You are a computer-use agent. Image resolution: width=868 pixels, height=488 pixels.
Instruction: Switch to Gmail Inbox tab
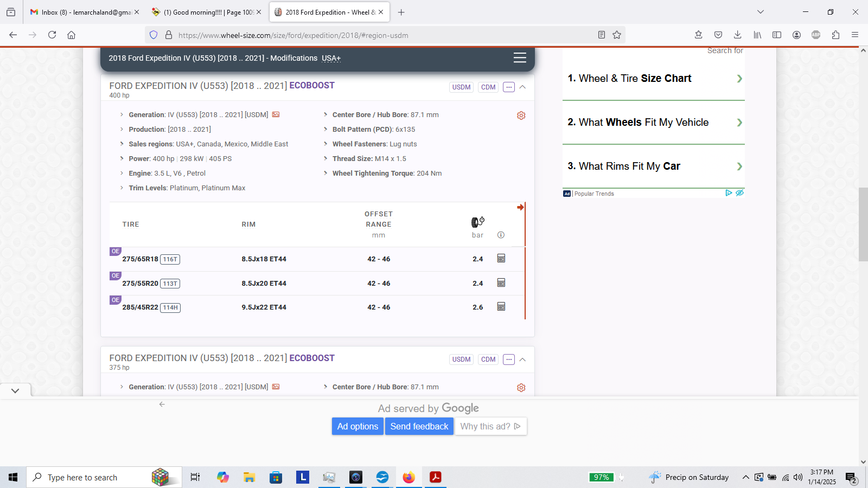pyautogui.click(x=81, y=12)
